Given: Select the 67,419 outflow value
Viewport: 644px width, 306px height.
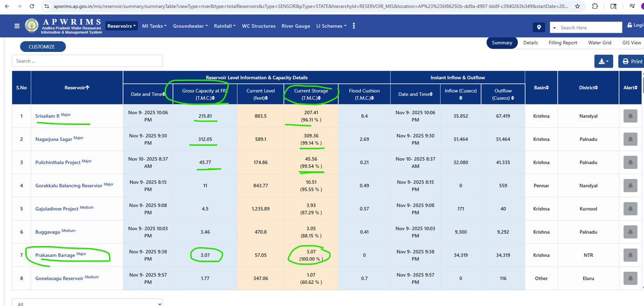Looking at the screenshot, I should pyautogui.click(x=503, y=115).
